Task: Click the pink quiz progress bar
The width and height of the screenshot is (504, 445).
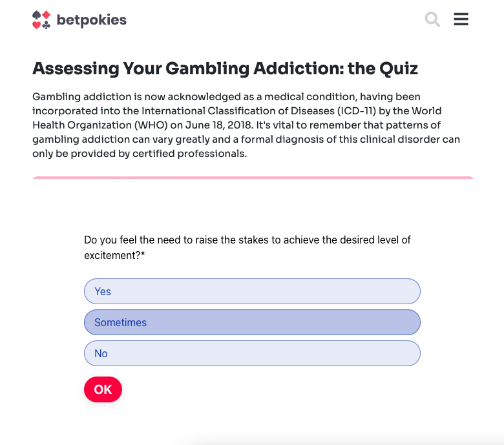Action: 253,177
